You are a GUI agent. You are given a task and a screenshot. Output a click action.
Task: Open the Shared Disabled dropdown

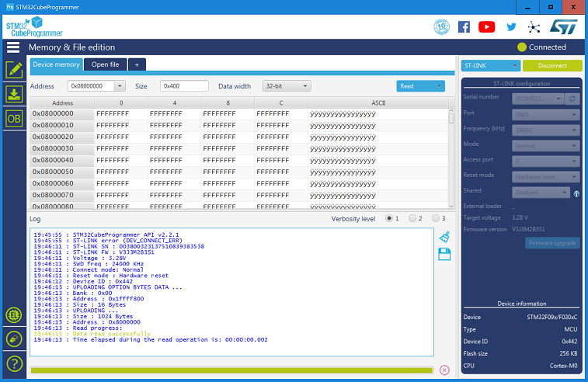[541, 193]
